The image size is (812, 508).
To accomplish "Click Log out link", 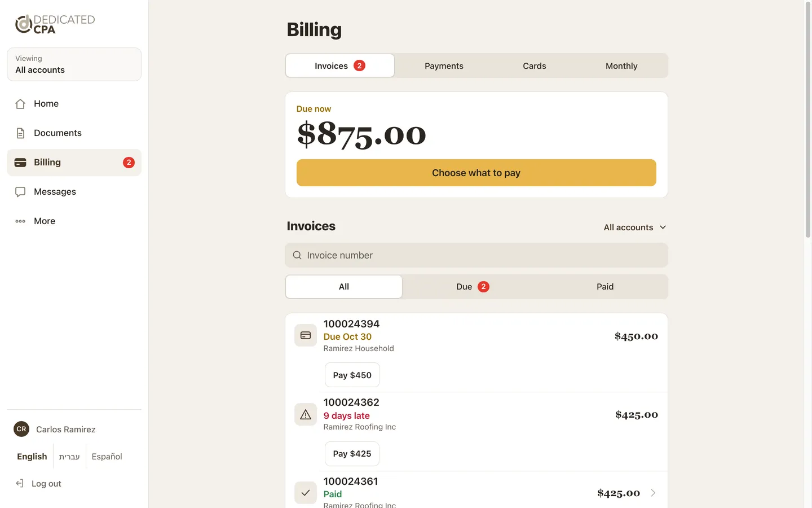I will (38, 483).
